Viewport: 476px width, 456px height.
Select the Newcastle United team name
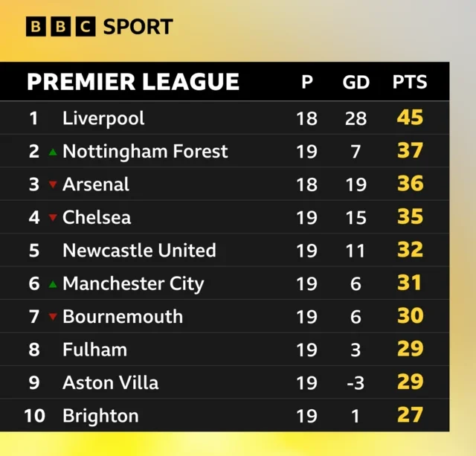(139, 250)
